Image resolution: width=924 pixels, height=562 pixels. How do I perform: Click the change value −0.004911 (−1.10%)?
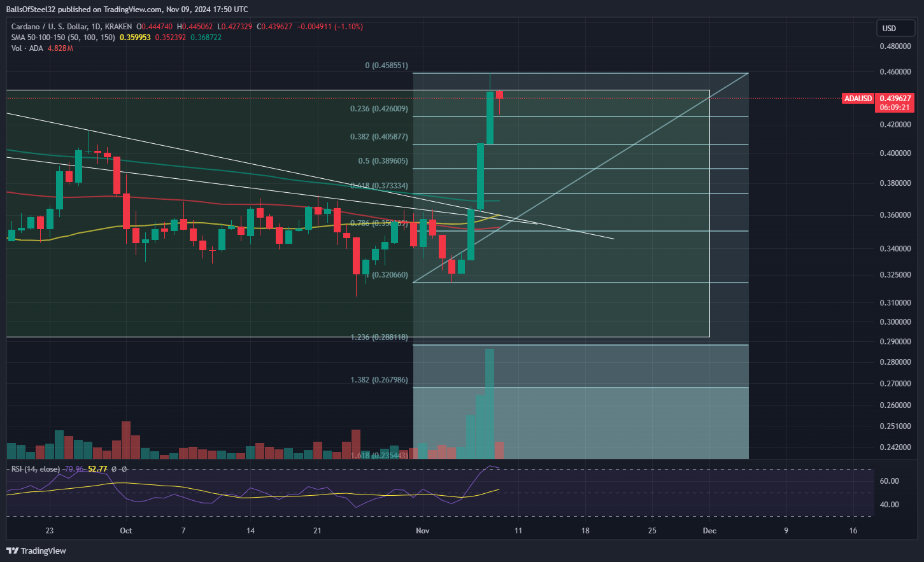tap(331, 27)
